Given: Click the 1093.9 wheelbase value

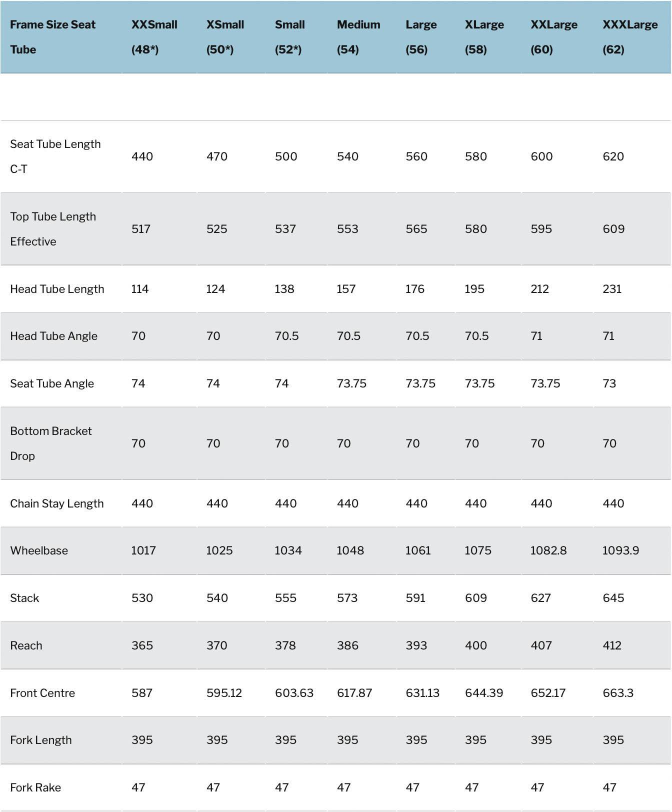Looking at the screenshot, I should 620,550.
